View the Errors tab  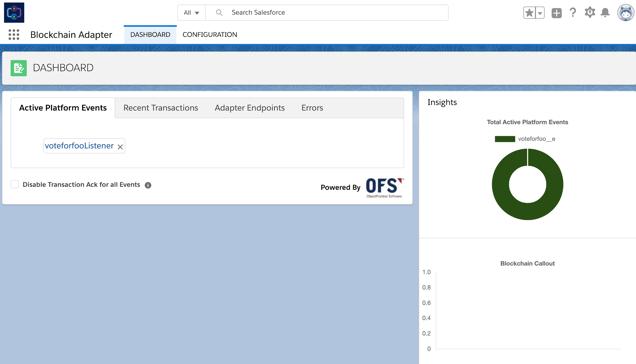312,108
